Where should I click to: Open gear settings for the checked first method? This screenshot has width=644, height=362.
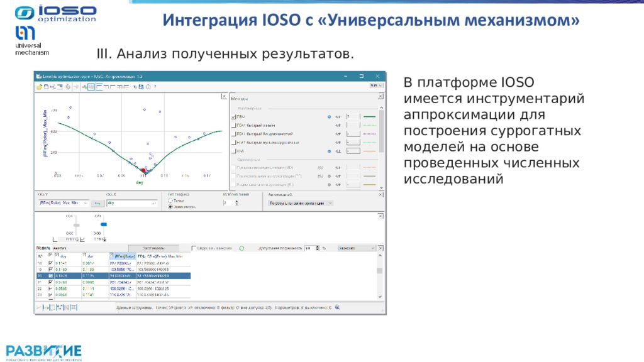pos(329,117)
